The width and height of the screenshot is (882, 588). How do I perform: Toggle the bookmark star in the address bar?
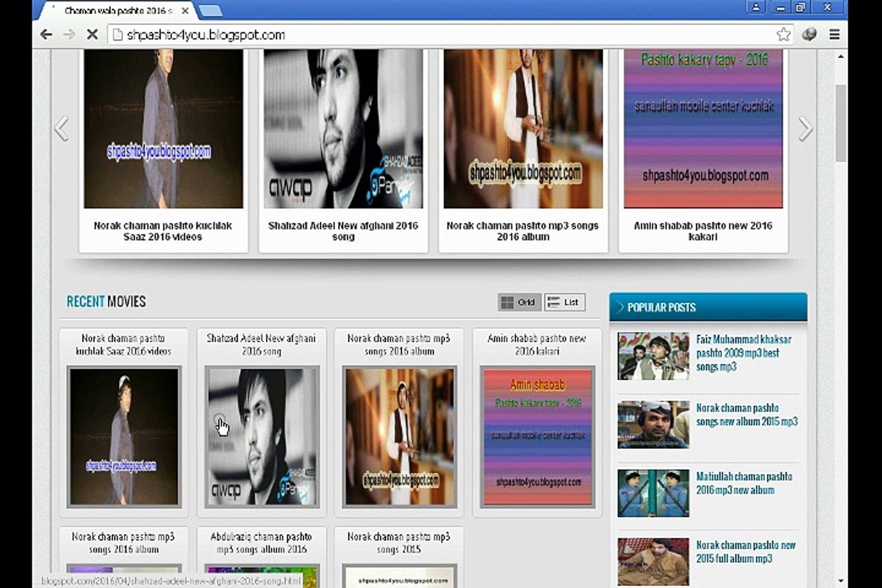(783, 34)
